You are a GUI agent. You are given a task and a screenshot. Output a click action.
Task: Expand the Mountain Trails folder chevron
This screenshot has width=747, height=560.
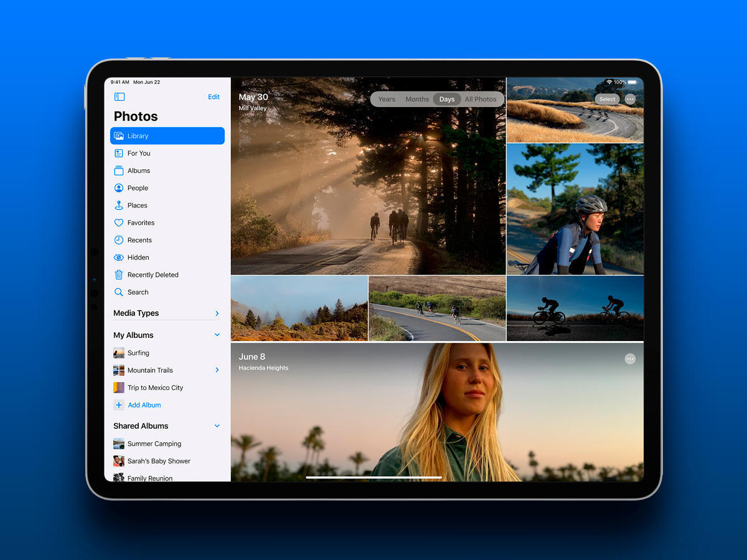(217, 370)
